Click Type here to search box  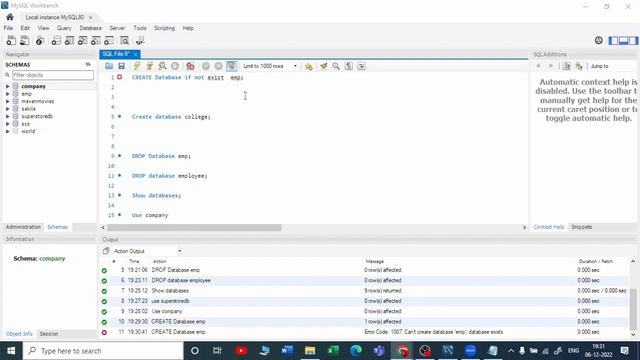[103, 351]
